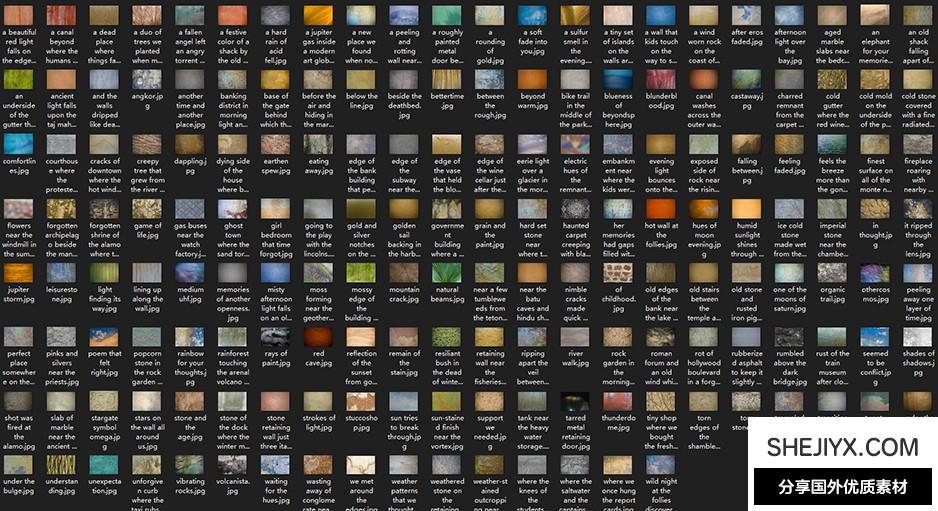Select the comfortlines.jpg thumbnail

(18, 145)
